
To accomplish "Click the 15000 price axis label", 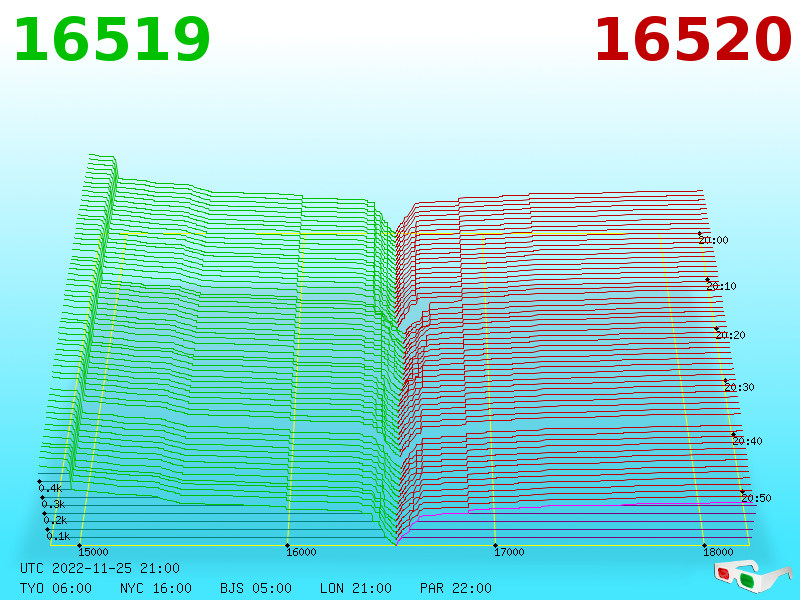I will pyautogui.click(x=93, y=552).
